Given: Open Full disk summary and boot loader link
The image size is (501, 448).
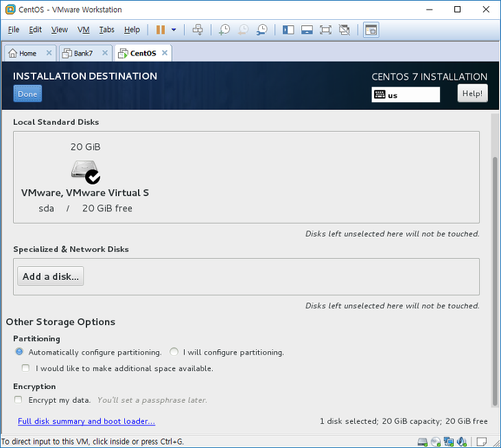Looking at the screenshot, I should coord(86,421).
